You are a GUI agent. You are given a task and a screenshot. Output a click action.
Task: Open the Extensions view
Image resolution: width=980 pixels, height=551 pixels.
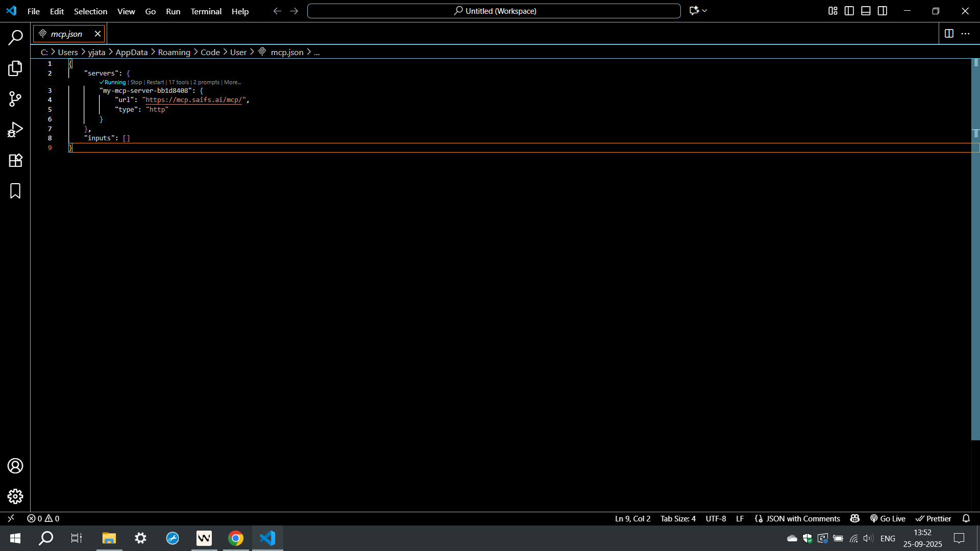point(15,160)
